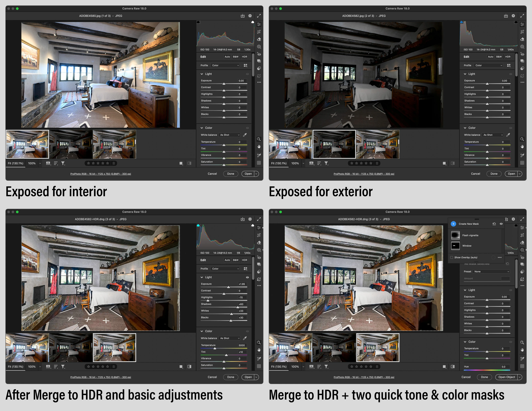Toggle mask visibility eye beside Create New Mask
Screen dimensions: 532x411
[501, 224]
